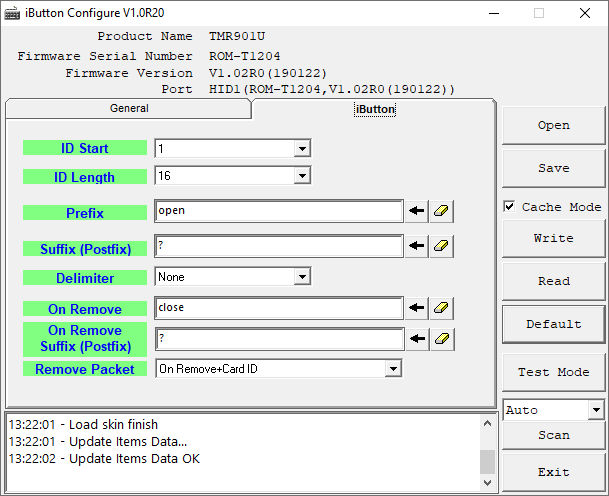Click eraser icon for On Remove Suffix

click(442, 339)
